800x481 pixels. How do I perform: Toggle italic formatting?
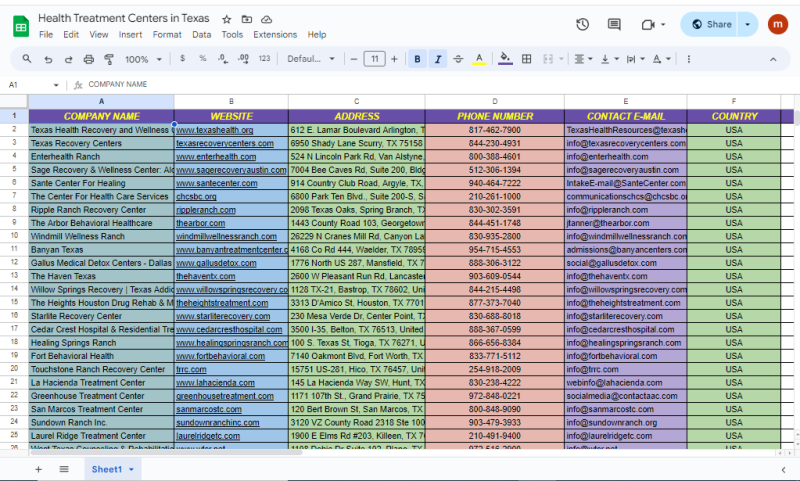click(438, 59)
